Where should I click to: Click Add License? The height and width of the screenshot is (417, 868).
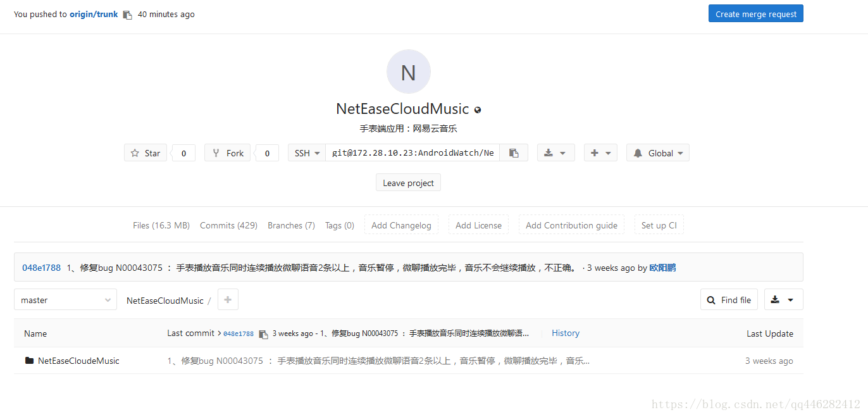coord(478,225)
